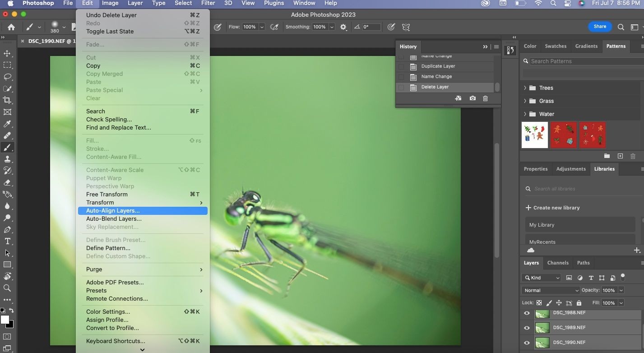Switch to the Swatches tab
This screenshot has height=353, width=644.
(556, 46)
